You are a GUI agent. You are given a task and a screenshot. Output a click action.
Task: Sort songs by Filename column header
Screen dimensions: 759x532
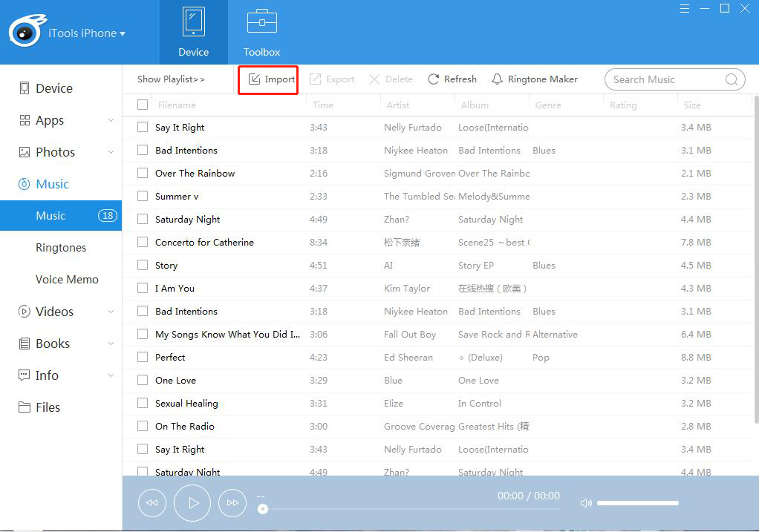click(x=177, y=105)
